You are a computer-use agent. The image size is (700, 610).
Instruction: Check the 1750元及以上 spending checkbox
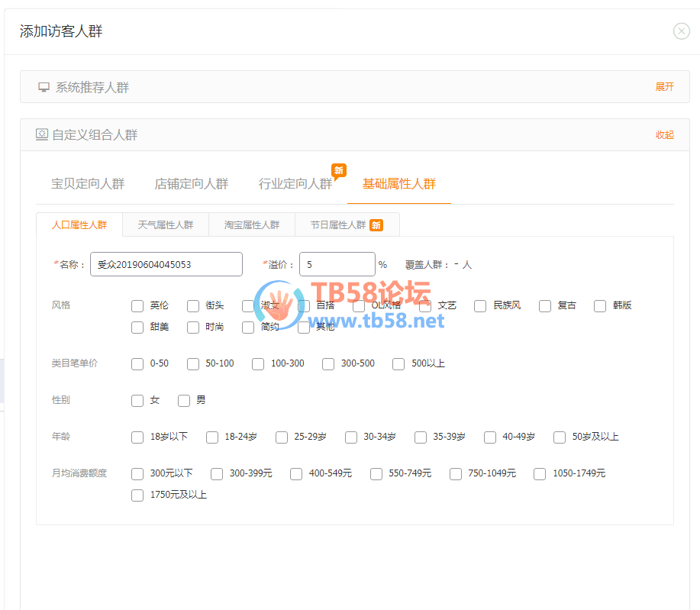click(137, 495)
